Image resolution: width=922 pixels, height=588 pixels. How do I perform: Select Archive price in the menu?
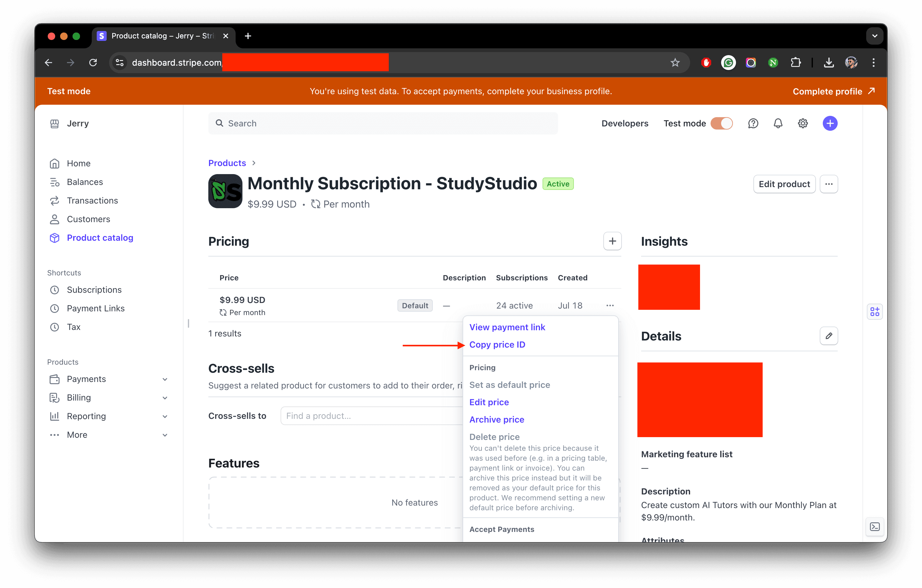tap(497, 420)
